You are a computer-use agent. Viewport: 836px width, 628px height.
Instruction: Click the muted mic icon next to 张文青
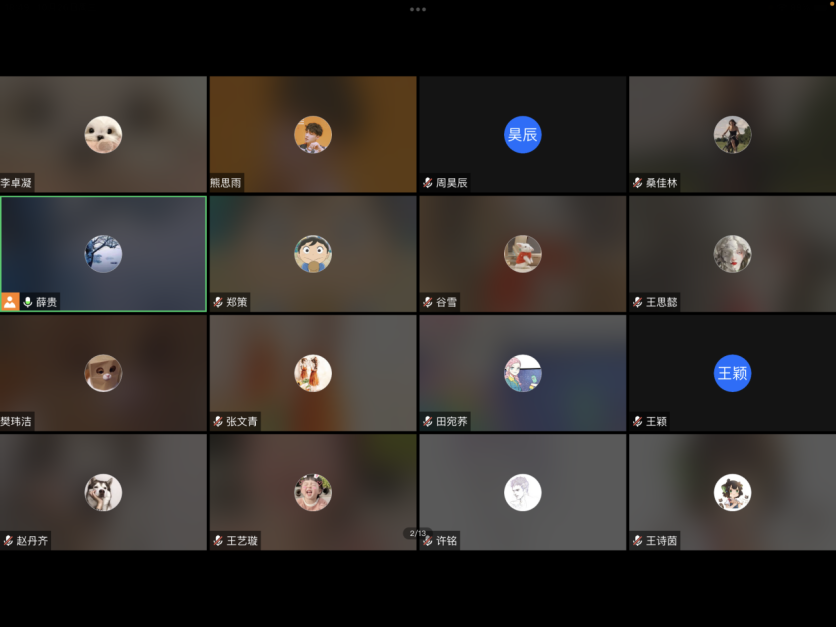(x=218, y=422)
